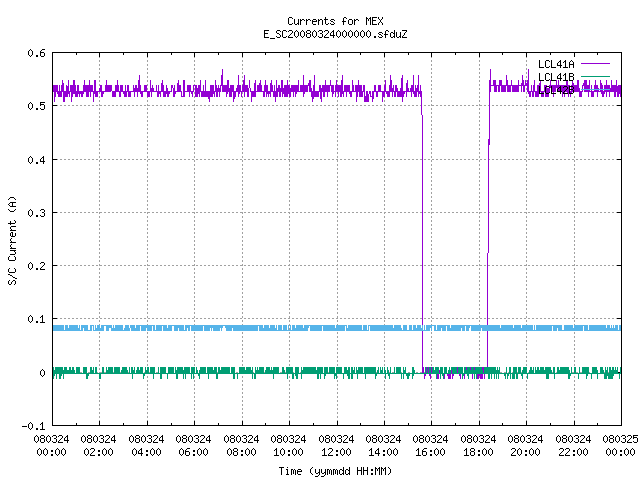Click the 0.5 y-axis tick label

[36, 106]
